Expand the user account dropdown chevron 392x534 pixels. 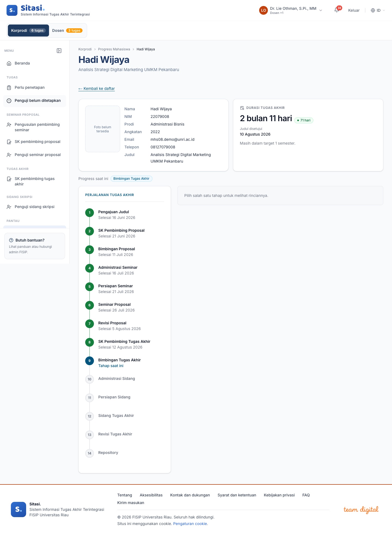(321, 10)
